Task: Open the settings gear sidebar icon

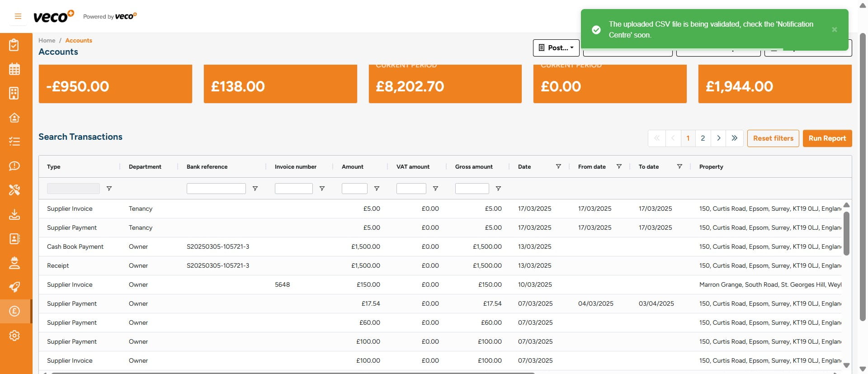Action: (x=14, y=336)
